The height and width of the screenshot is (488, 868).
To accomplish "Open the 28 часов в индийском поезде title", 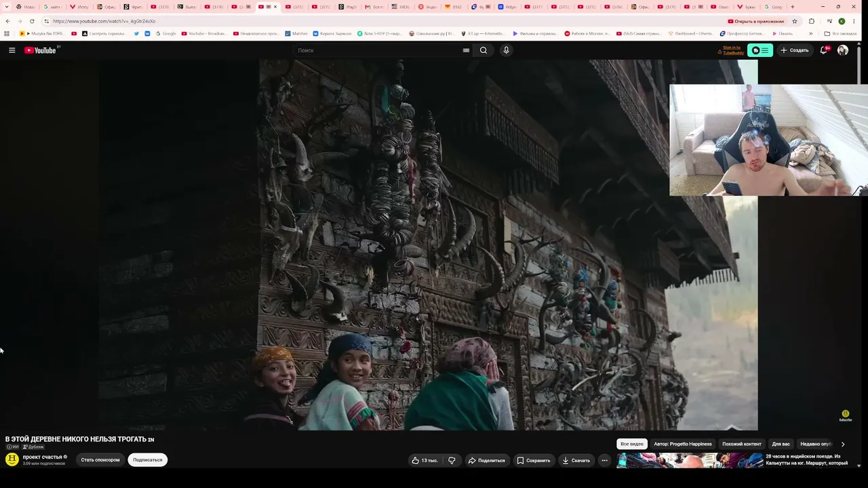I will 807,460.
